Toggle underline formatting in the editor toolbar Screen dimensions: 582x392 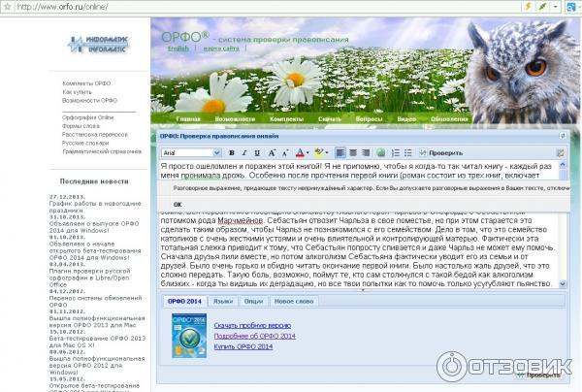click(257, 152)
